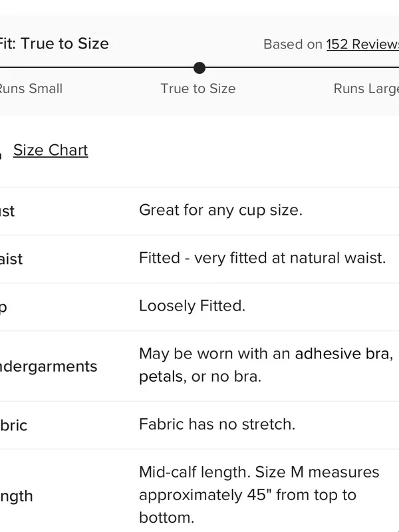Click the Mid-calf length description
The image size is (399, 532).
259,495
